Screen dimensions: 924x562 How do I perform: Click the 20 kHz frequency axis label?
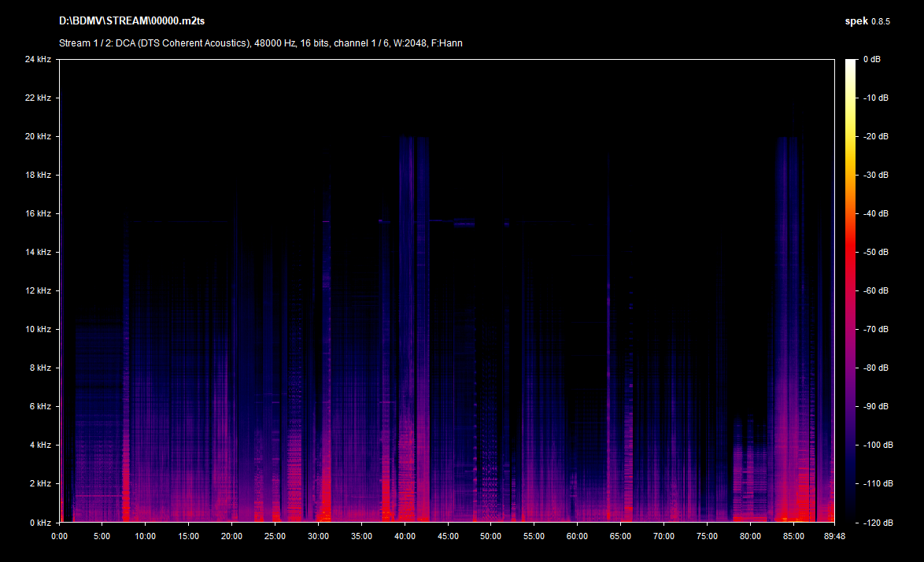(38, 137)
